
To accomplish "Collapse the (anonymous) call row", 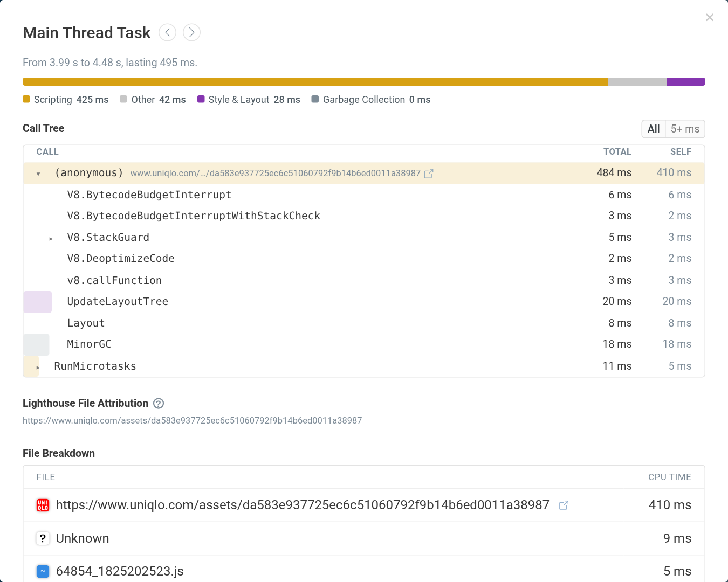I will [x=38, y=174].
